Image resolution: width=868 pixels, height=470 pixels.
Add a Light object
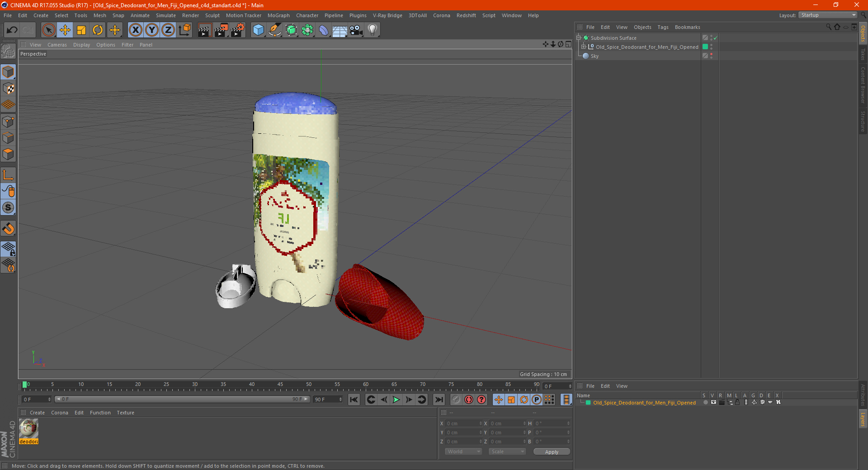pyautogui.click(x=373, y=30)
